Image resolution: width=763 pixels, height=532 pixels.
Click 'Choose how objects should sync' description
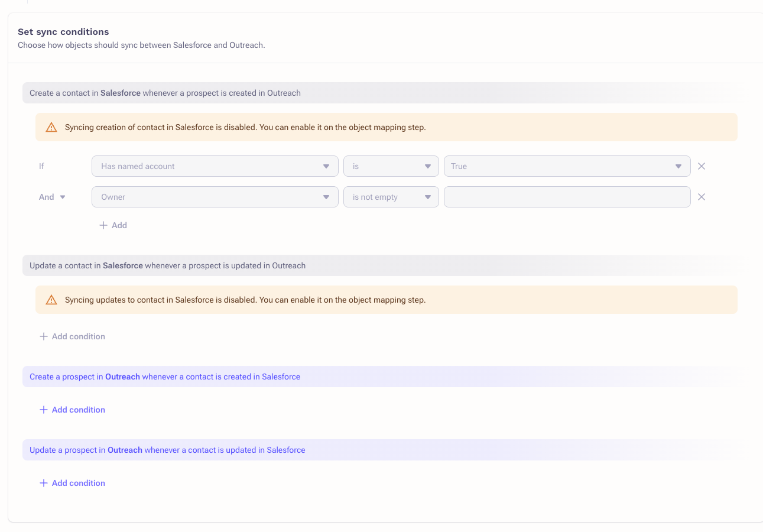141,45
